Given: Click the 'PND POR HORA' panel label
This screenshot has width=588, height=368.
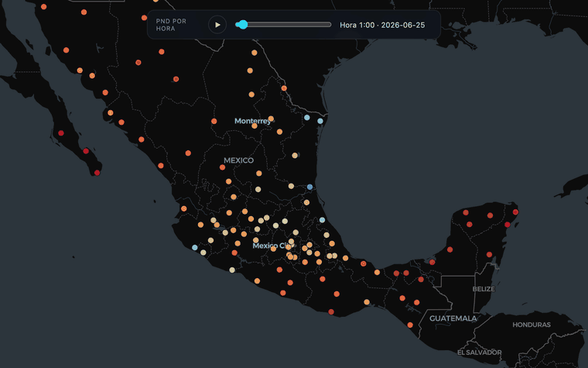Looking at the screenshot, I should coord(171,25).
